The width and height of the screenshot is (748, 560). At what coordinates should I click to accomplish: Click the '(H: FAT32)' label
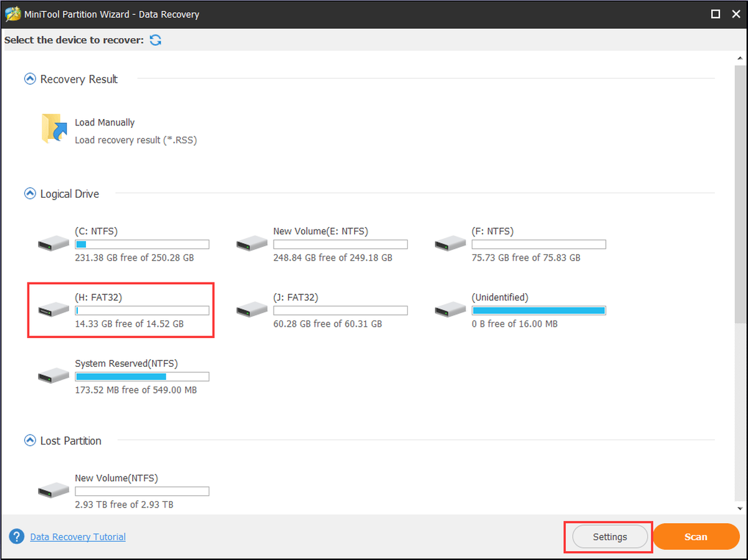click(98, 297)
